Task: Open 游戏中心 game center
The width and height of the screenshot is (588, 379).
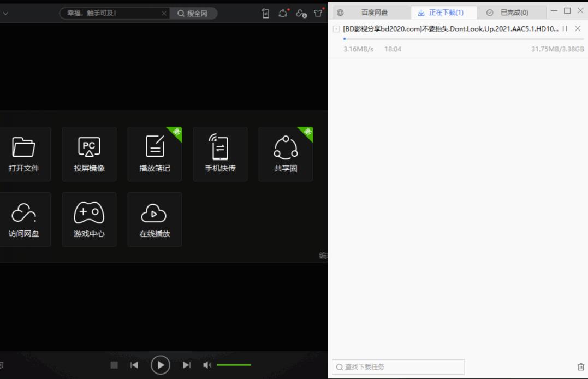Action: click(89, 220)
